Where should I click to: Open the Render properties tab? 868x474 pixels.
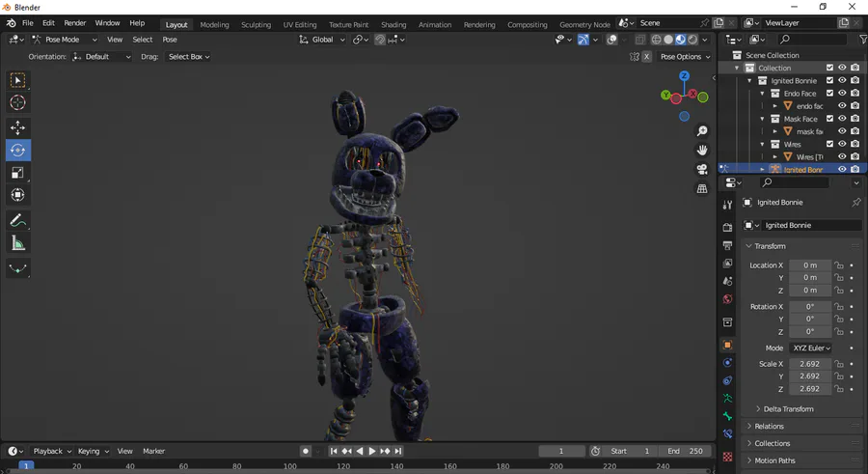727,227
